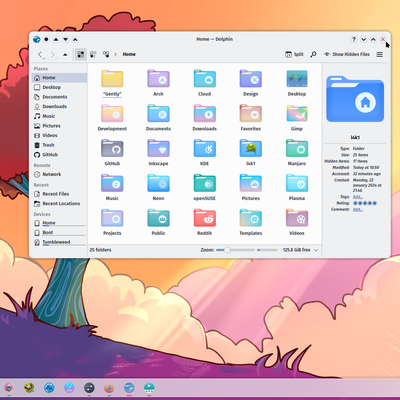Switch to Icons view mode
Viewport: 400px width, 400px height.
[80, 54]
